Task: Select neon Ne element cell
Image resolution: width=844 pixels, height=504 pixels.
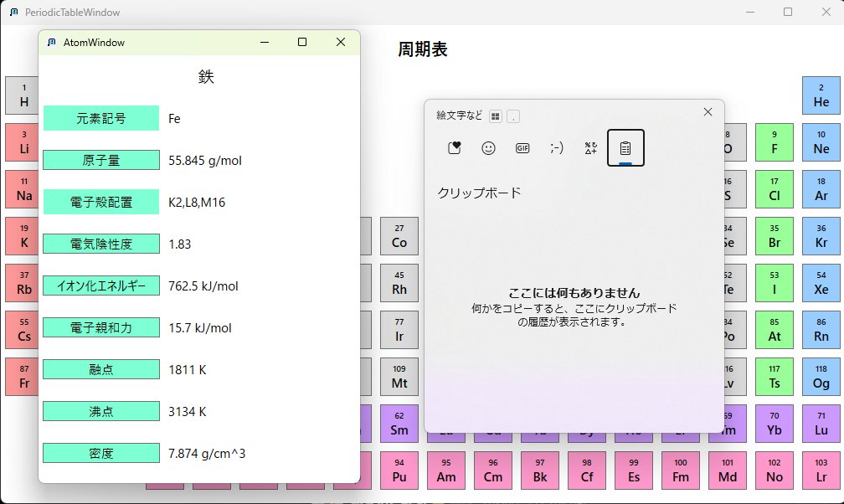Action: click(x=821, y=142)
